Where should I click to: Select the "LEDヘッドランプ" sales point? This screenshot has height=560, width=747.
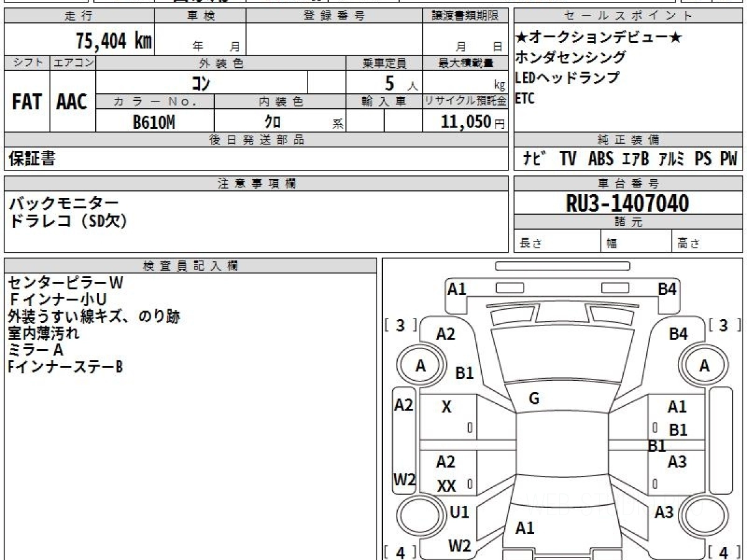click(567, 78)
